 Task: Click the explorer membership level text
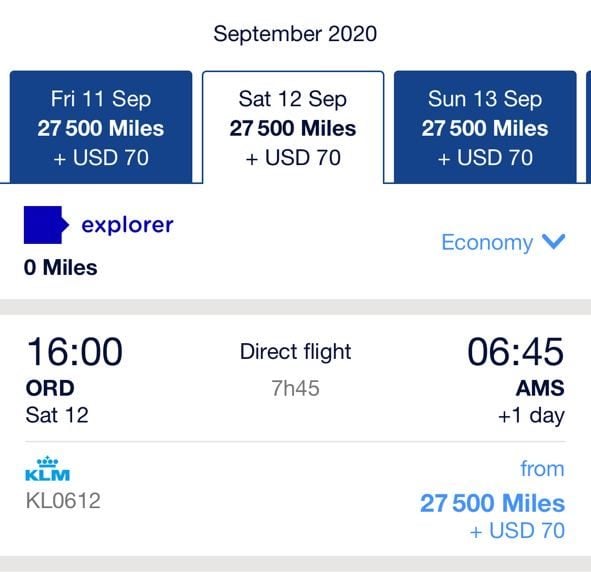tap(127, 225)
